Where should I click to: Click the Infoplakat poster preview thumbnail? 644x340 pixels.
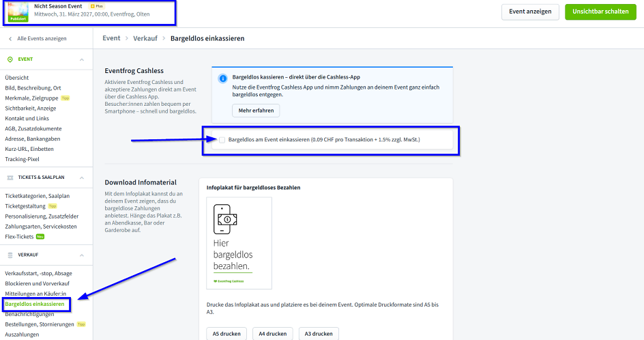coord(239,243)
